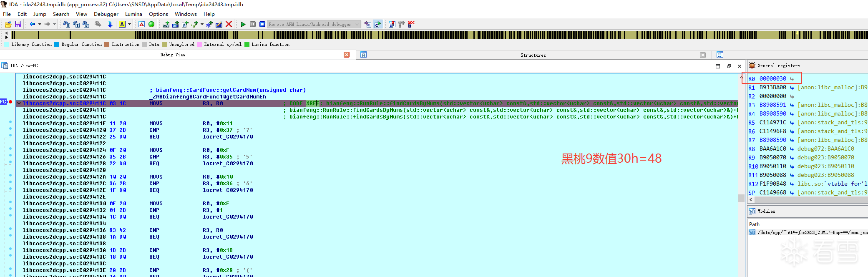This screenshot has width=868, height=277.
Task: Open the forward-jump history dropdown arrow
Action: point(54,24)
